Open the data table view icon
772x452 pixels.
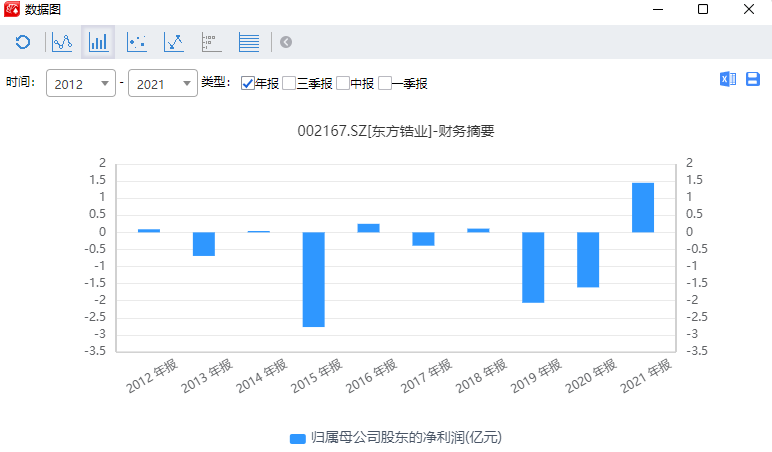click(249, 42)
